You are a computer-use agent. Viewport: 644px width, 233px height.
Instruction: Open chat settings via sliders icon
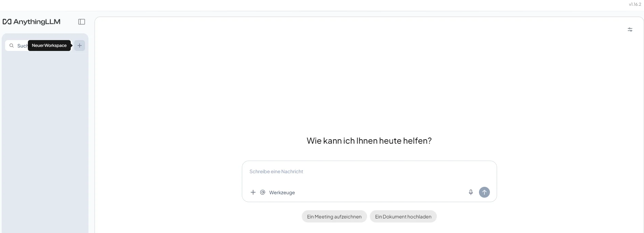[630, 30]
